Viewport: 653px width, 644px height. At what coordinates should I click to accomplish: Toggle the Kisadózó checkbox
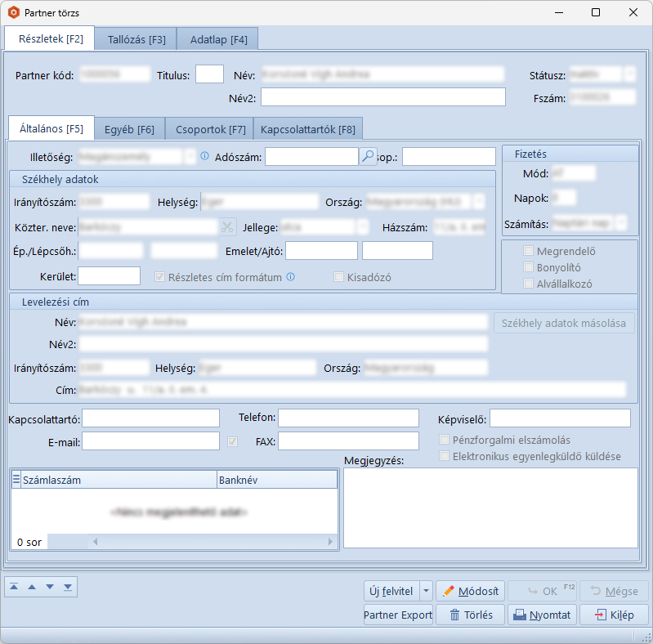(x=339, y=277)
